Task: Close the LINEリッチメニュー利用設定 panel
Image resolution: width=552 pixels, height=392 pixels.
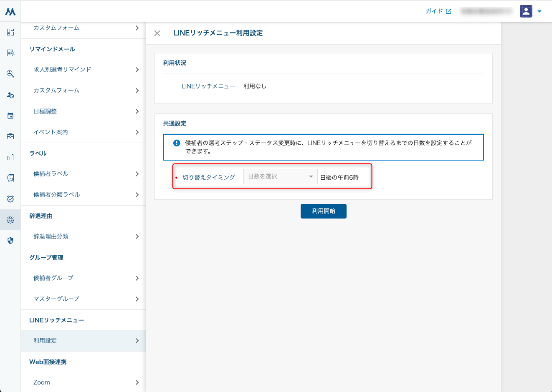Action: pos(157,33)
